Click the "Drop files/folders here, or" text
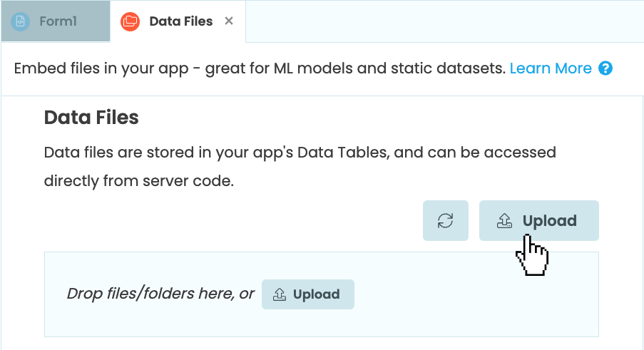Screen dimensions: 644x350 tap(160, 294)
